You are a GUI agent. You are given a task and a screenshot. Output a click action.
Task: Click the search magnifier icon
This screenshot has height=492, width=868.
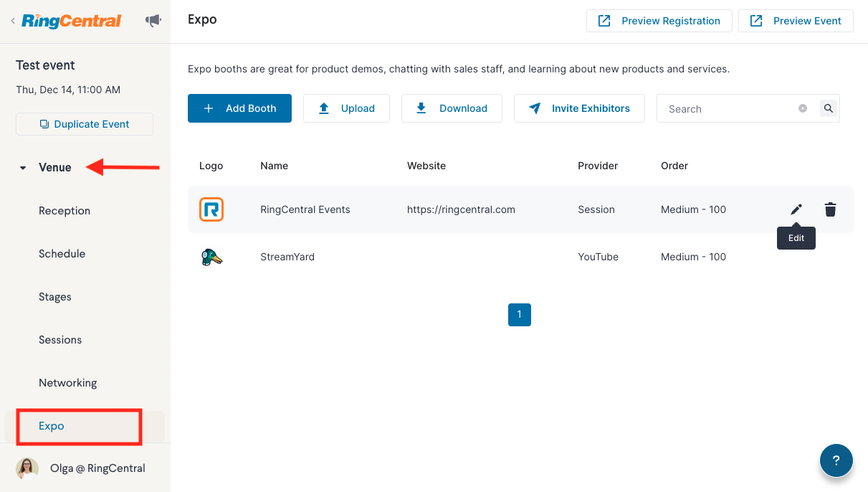coord(829,108)
